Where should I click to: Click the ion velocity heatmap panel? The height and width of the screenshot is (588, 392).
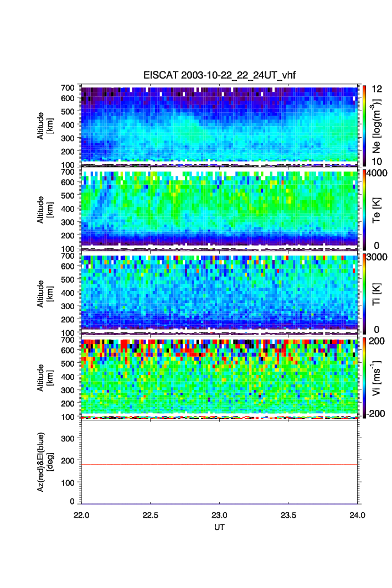point(220,377)
